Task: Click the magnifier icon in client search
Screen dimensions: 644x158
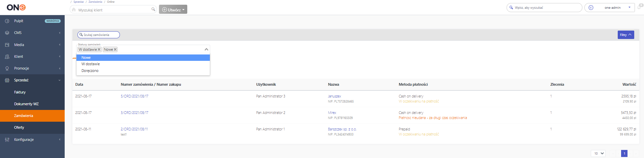Action: pos(153,9)
